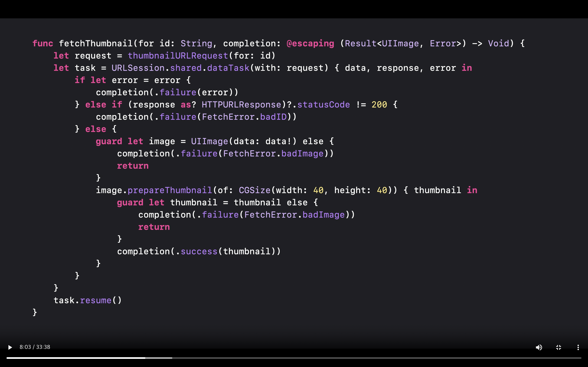Play the paused video
Viewport: 588px width, 367px height.
10,347
